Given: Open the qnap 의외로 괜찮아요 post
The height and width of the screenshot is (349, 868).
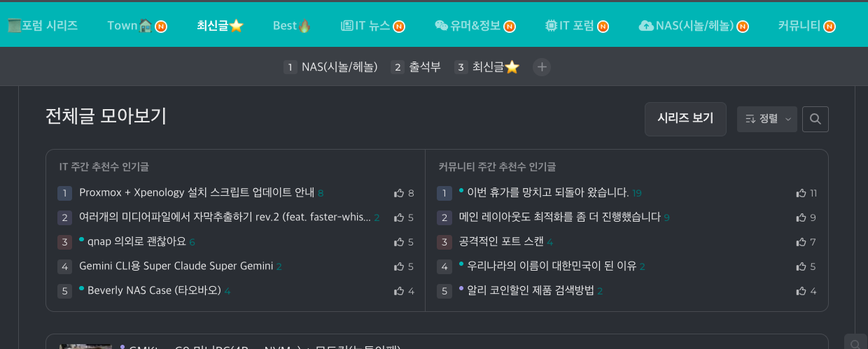Looking at the screenshot, I should (136, 242).
